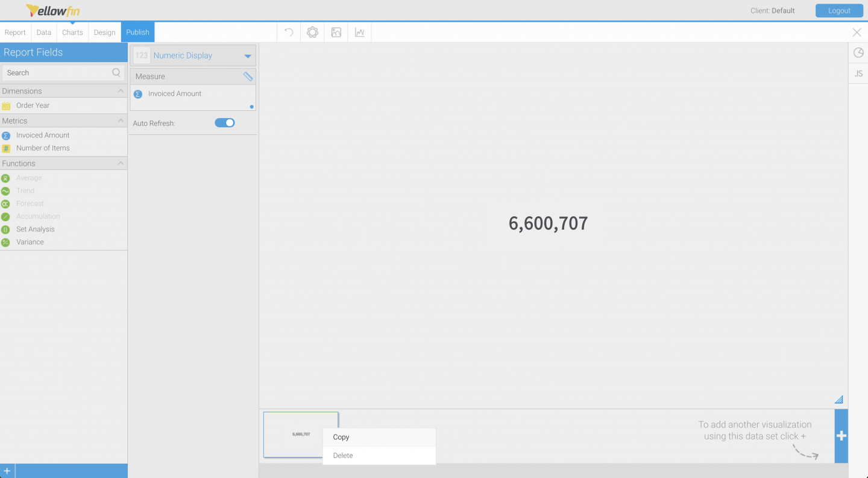868x478 pixels.
Task: Click the search magnifier in Report Fields
Action: pyautogui.click(x=115, y=72)
